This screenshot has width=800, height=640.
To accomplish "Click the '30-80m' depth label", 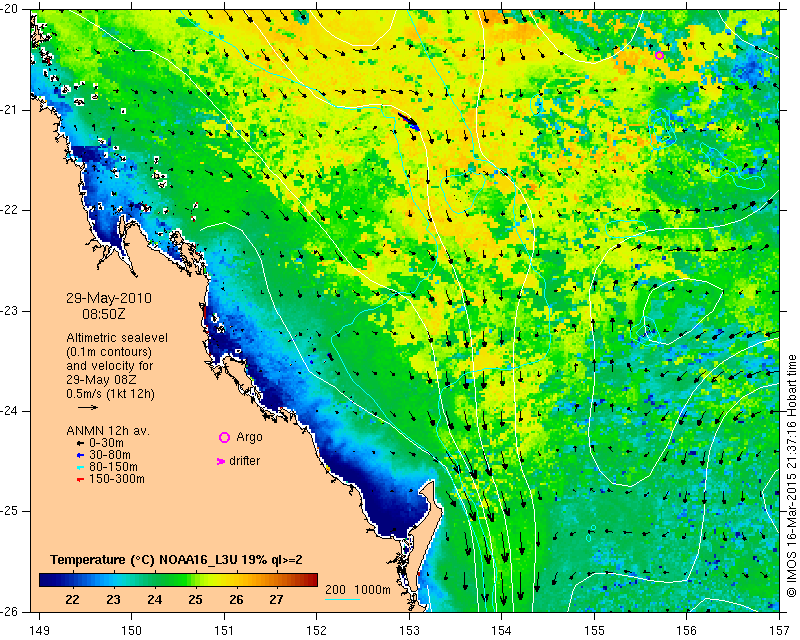I will 110,455.
